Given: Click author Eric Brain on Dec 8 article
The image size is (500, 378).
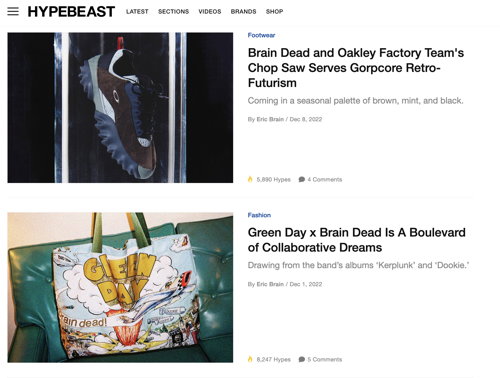Looking at the screenshot, I should pos(270,119).
